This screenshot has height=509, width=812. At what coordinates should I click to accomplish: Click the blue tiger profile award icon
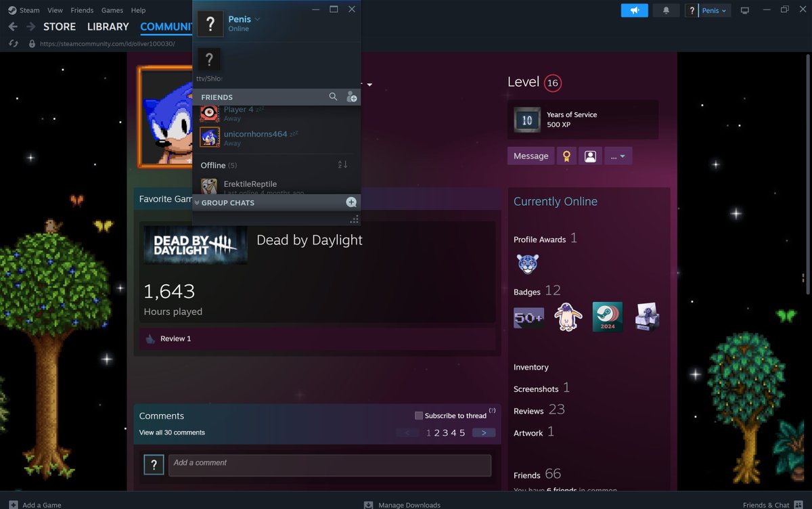click(528, 263)
